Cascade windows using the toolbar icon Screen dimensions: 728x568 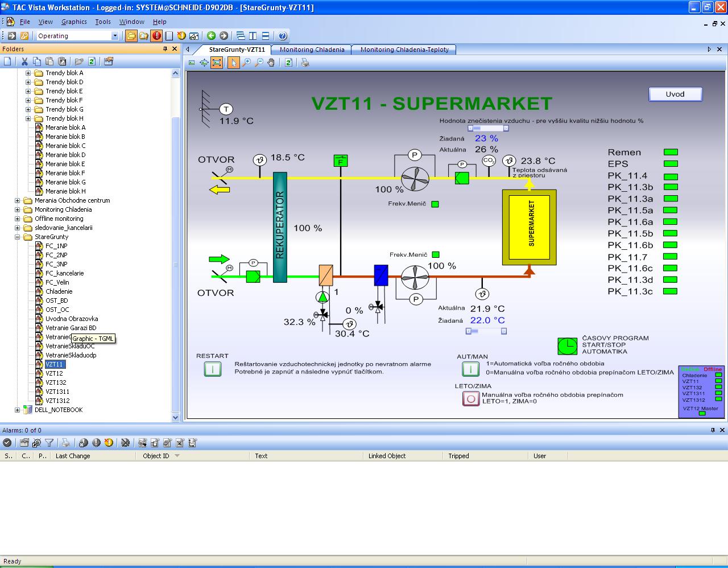point(241,36)
